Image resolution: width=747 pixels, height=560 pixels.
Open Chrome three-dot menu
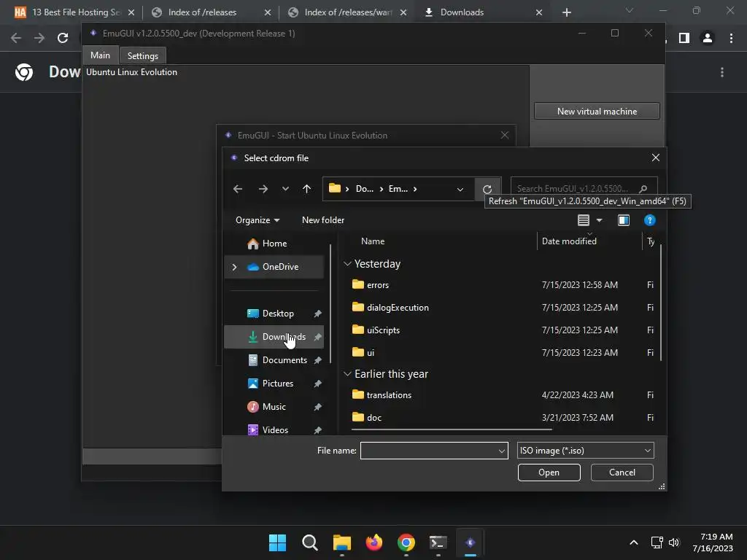(731, 38)
